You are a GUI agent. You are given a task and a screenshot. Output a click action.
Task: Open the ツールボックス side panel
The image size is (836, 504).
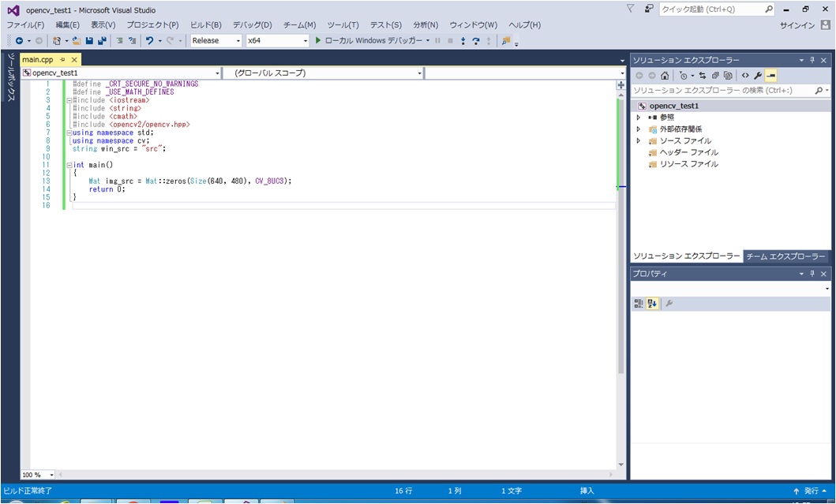coord(11,77)
